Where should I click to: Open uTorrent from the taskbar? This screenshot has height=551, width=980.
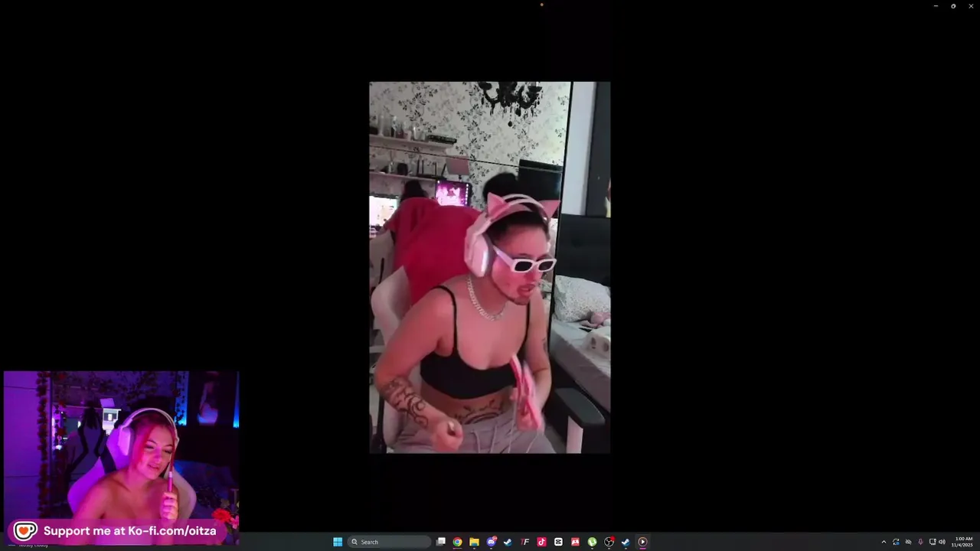(x=592, y=542)
